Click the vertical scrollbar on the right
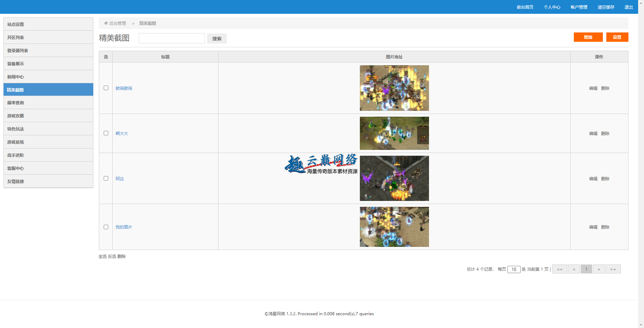 coord(641,164)
